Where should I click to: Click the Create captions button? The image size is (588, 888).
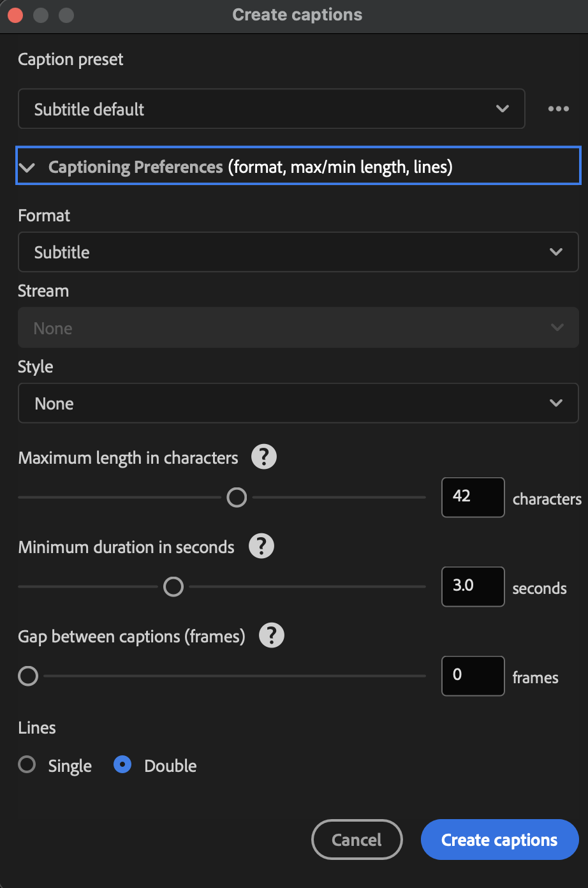pyautogui.click(x=499, y=840)
